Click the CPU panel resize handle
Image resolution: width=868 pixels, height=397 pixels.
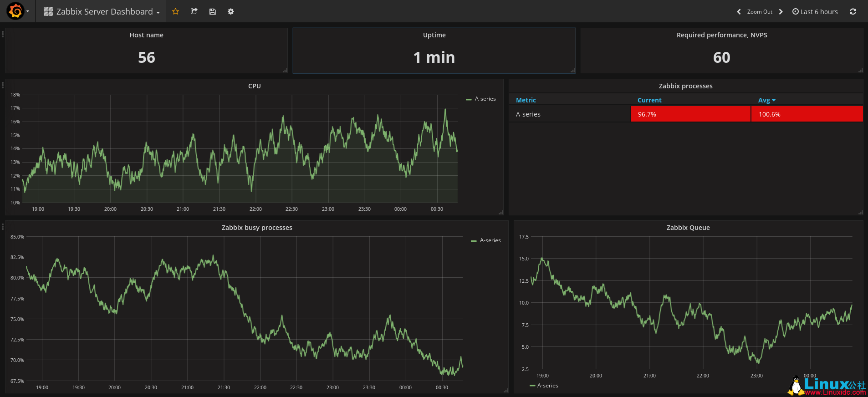501,213
